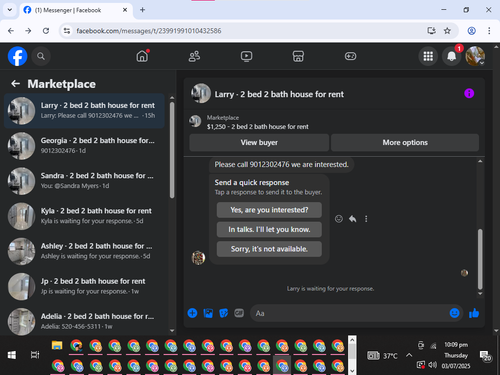Image resolution: width=500 pixels, height=375 pixels.
Task: Click the address bar URL
Action: tap(149, 31)
